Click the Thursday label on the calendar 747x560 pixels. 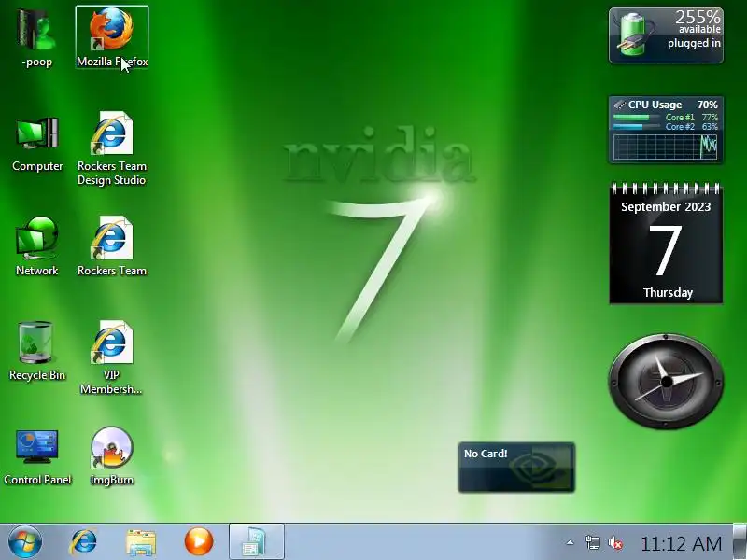point(668,292)
